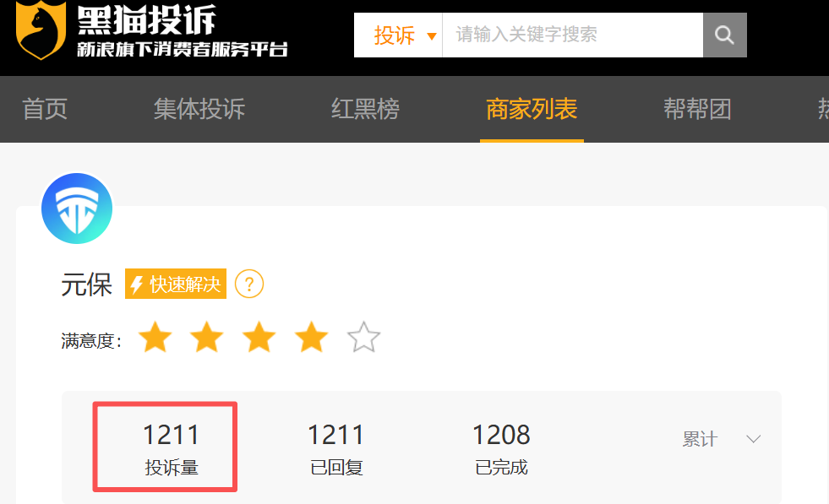The height and width of the screenshot is (504, 829).
Task: Click the black cat shield logo
Action: [41, 29]
